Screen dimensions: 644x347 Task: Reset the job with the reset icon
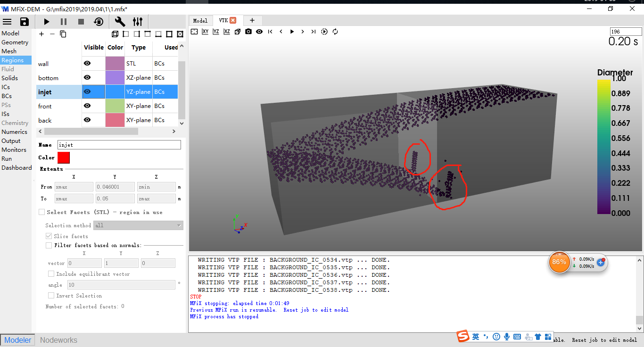(99, 22)
